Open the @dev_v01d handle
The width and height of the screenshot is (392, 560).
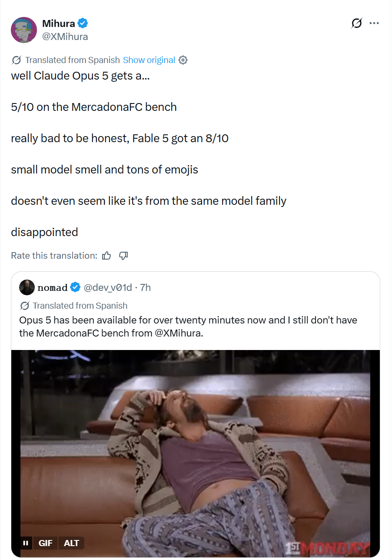(x=107, y=287)
